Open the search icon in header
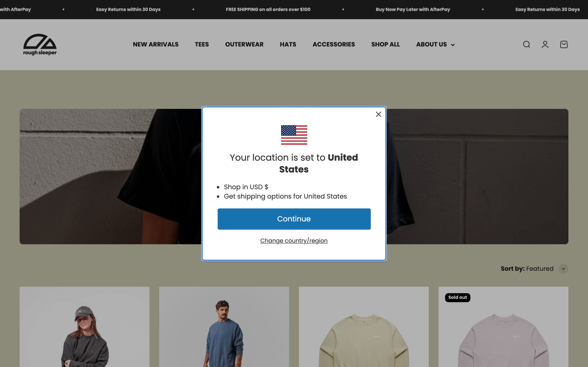This screenshot has height=367, width=588. point(526,44)
